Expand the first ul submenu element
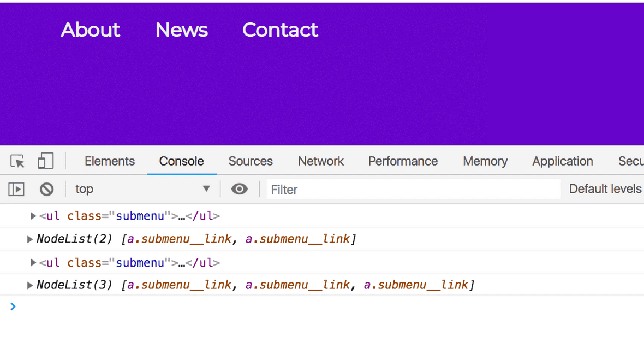The height and width of the screenshot is (348, 644). coord(33,216)
